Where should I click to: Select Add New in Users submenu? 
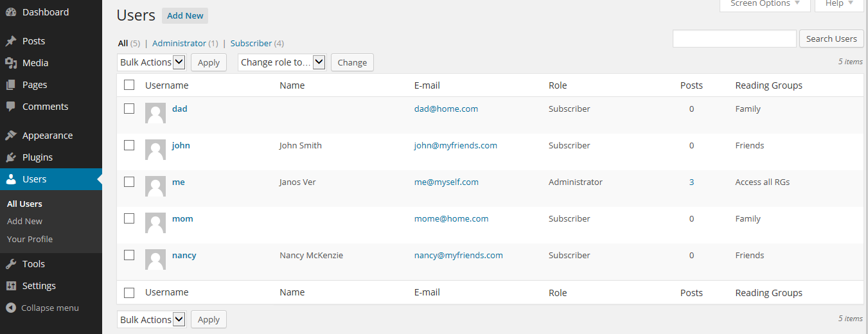(24, 221)
